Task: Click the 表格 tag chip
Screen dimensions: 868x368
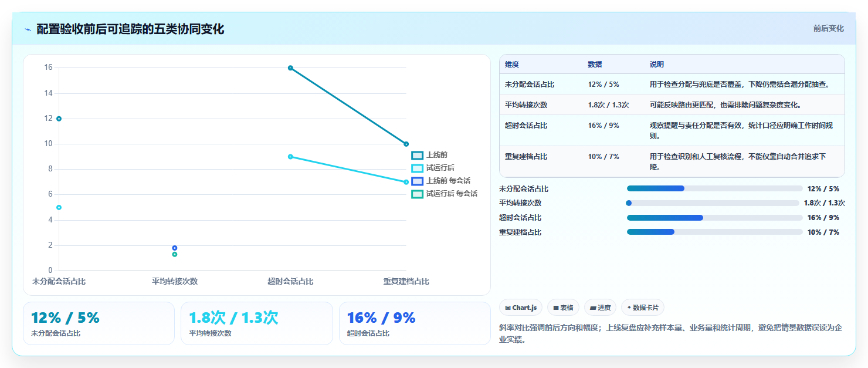Action: point(563,308)
